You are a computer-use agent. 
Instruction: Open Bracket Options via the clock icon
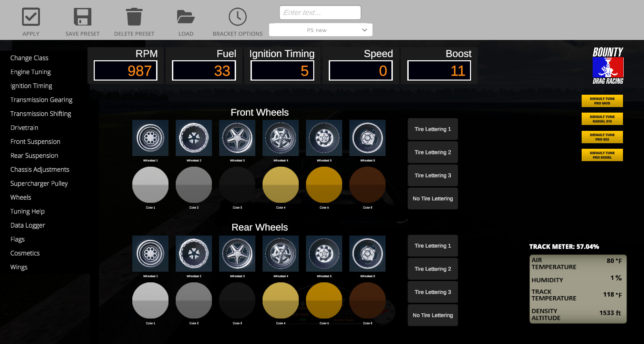[x=237, y=16]
